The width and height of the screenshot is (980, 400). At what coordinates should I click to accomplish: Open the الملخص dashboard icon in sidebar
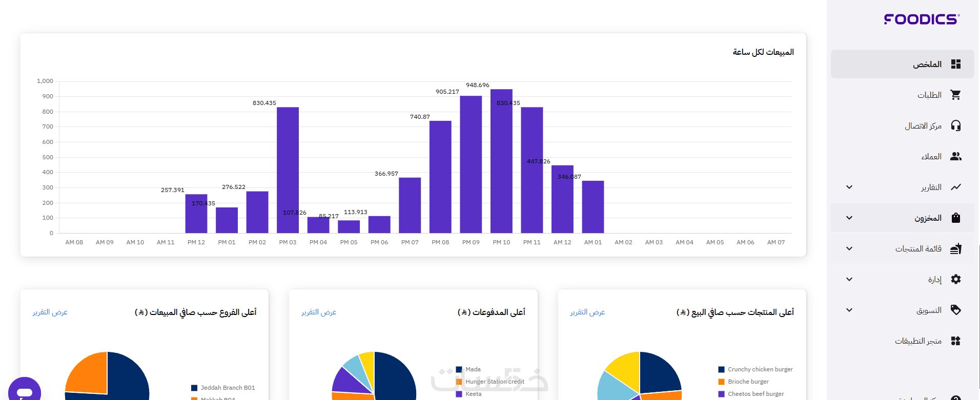tap(955, 64)
